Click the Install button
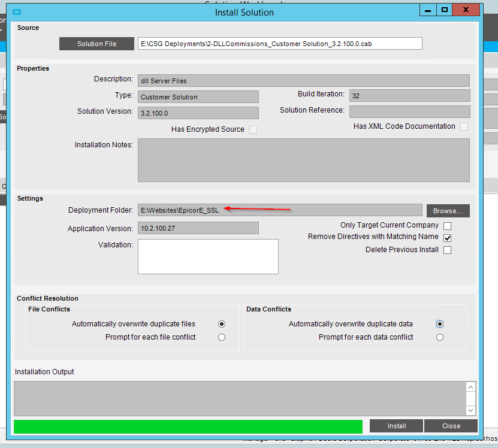Viewport: 498px width, 448px height. (x=396, y=426)
